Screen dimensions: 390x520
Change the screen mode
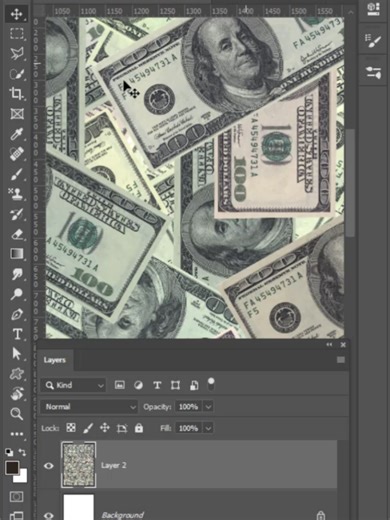pyautogui.click(x=16, y=516)
